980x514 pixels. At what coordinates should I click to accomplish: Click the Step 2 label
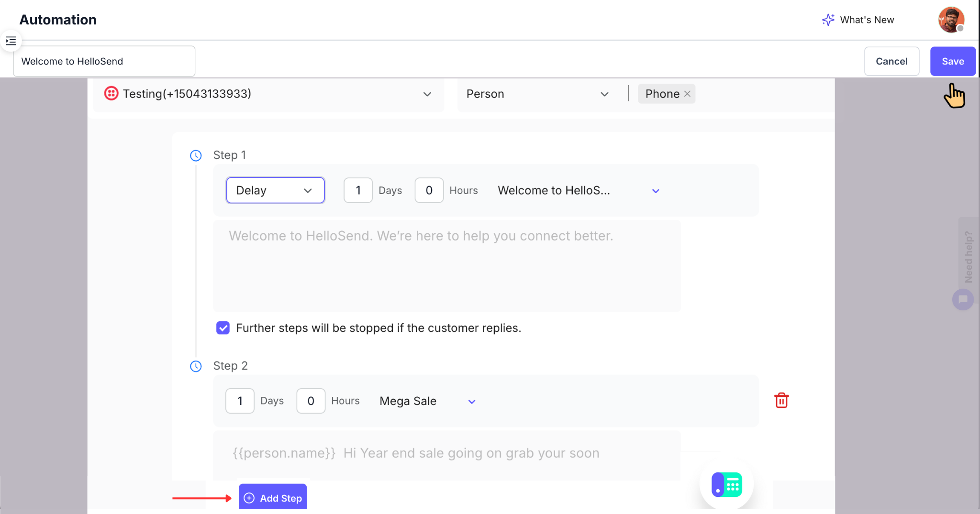point(230,366)
